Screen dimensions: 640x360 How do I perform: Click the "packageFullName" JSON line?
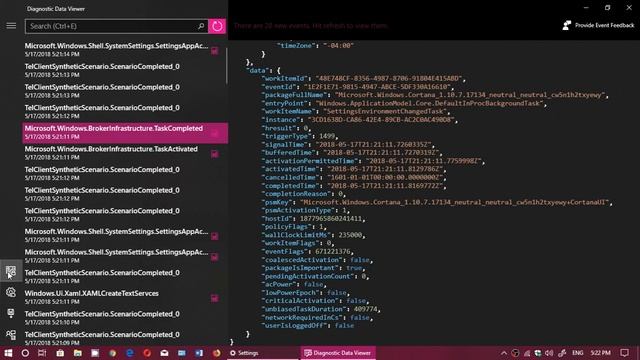pos(435,95)
